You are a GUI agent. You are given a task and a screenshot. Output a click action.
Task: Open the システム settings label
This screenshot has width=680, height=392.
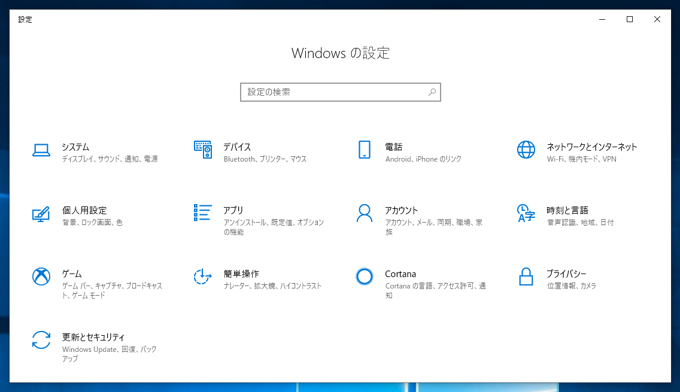75,147
